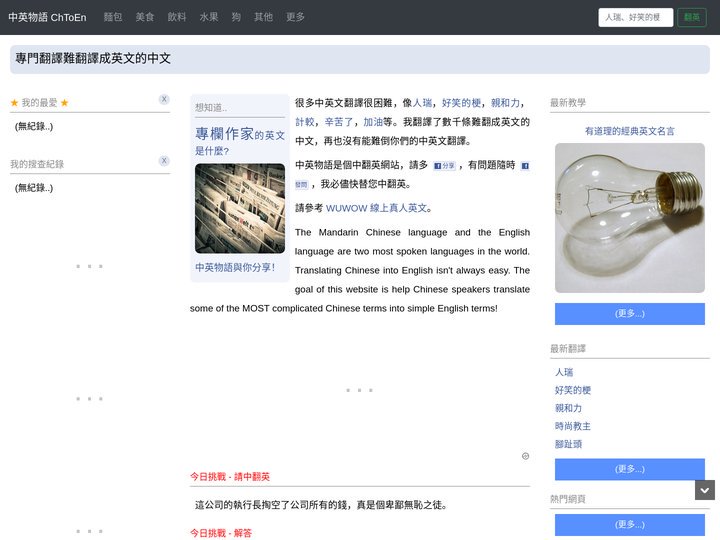Open 親和力 link in the intro paragraph
The image size is (720, 540).
506,103
